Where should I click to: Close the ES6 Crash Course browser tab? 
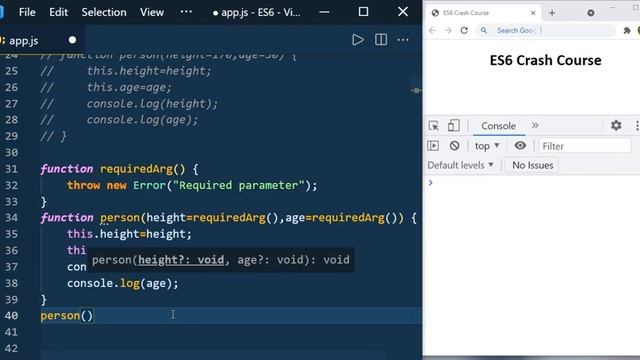point(533,13)
